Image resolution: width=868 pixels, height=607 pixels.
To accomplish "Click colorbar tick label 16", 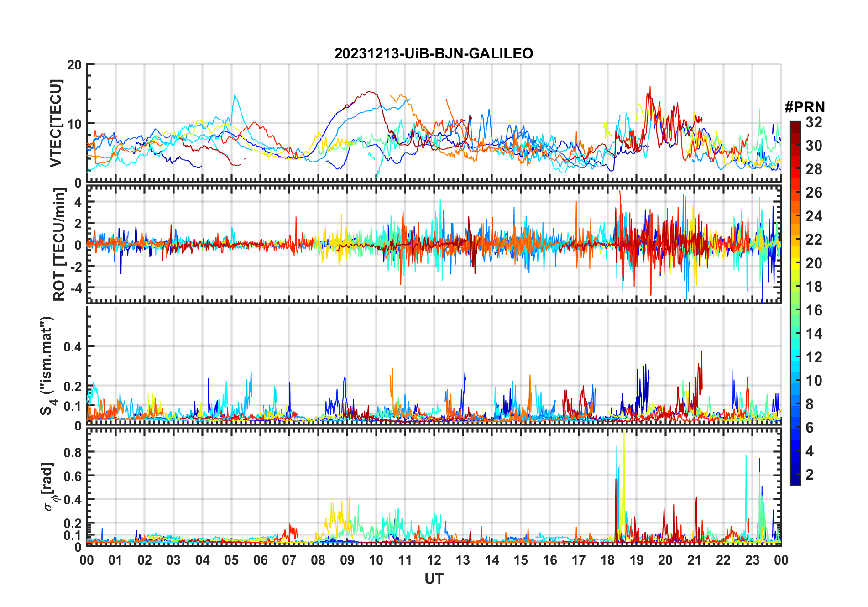I will 814,310.
